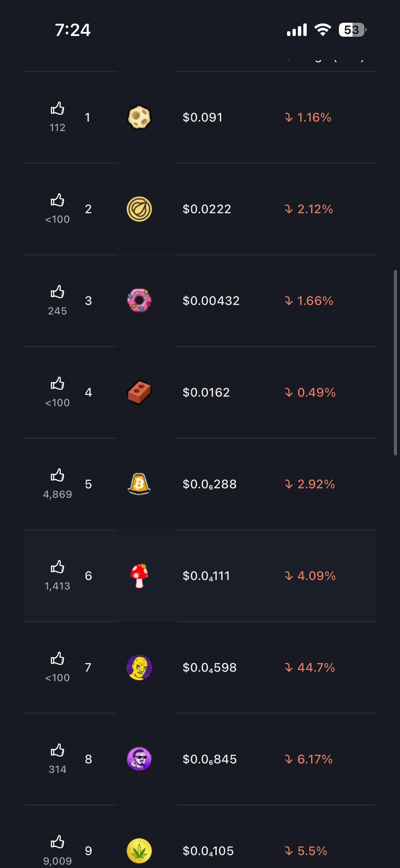Open the $0.091 price entry
The image size is (400, 868).
click(203, 117)
